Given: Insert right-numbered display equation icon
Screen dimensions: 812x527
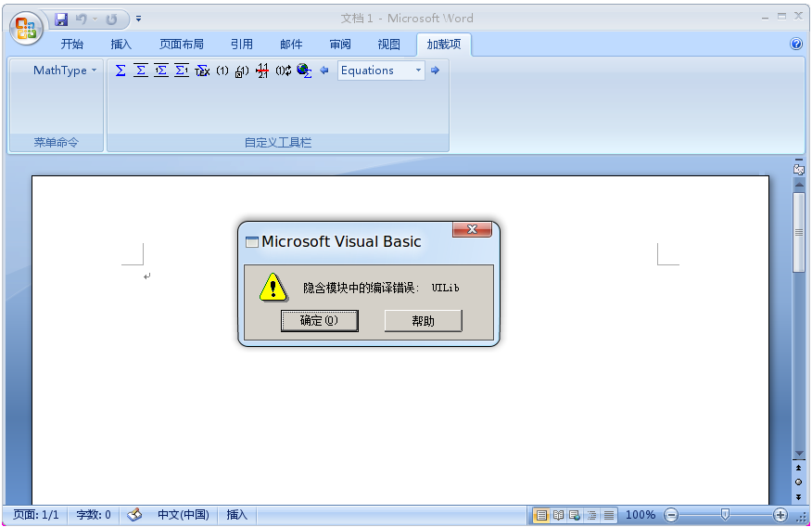Looking at the screenshot, I should (x=182, y=71).
